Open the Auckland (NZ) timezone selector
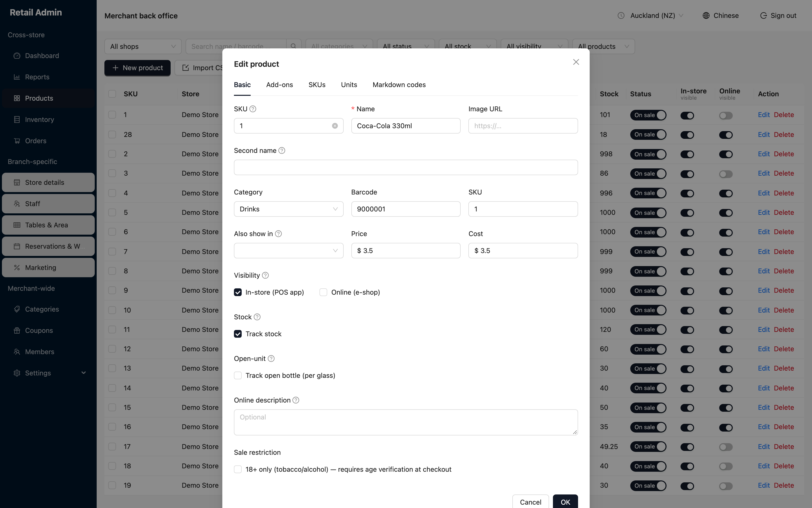The height and width of the screenshot is (508, 812). pos(657,15)
